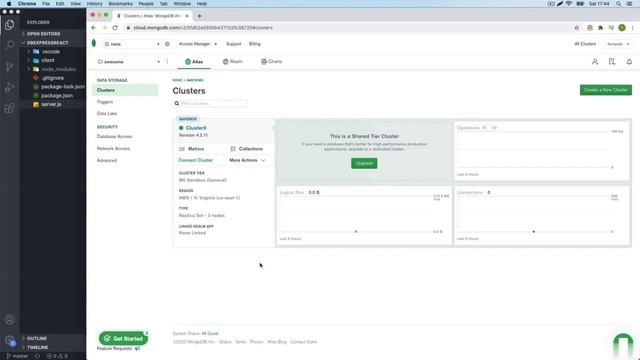640x360 pixels.
Task: Open Data Lake in the sidebar
Action: [x=107, y=113]
